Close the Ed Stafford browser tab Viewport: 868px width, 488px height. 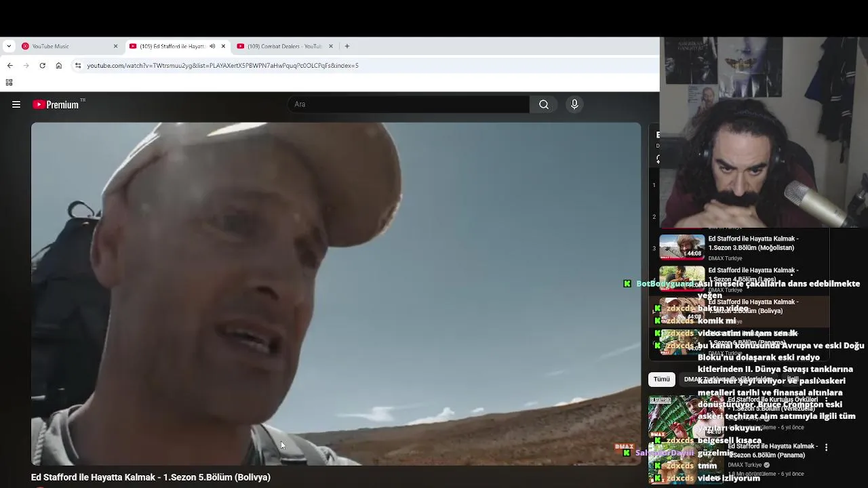pos(223,46)
